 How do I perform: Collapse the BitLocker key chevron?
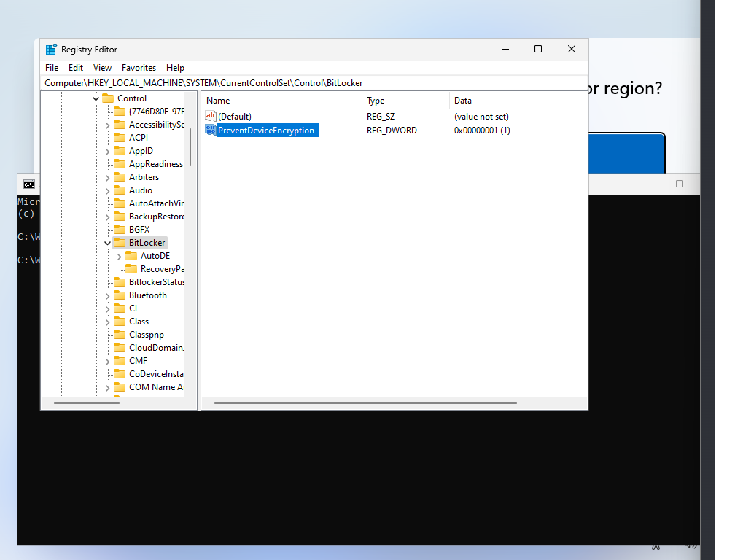106,242
